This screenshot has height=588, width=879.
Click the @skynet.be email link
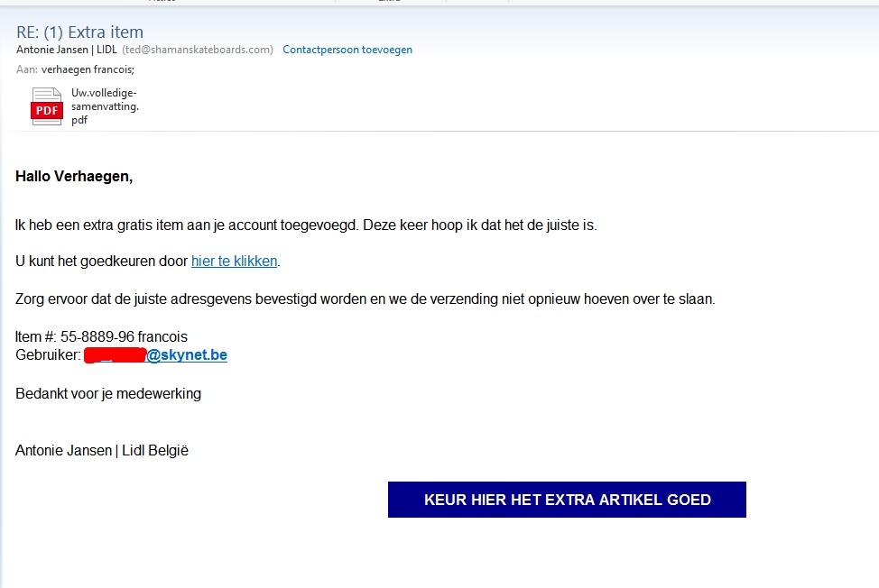tap(187, 355)
